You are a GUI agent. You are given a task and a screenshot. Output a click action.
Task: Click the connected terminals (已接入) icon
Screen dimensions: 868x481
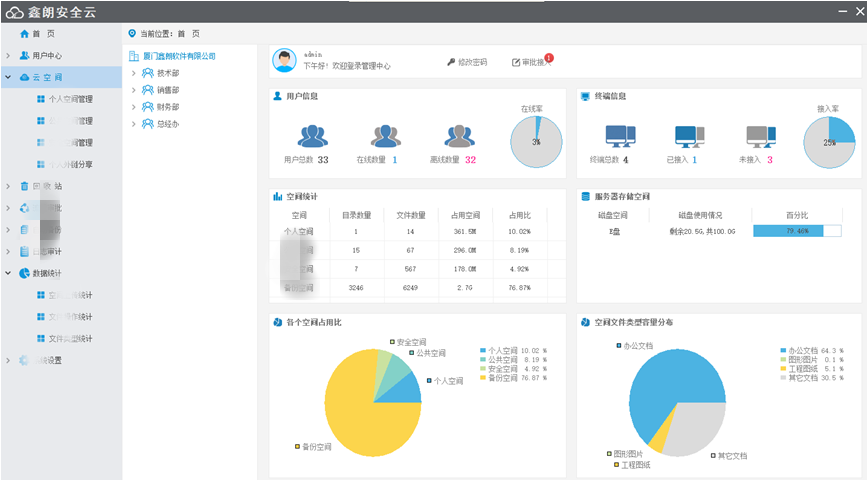(x=690, y=137)
